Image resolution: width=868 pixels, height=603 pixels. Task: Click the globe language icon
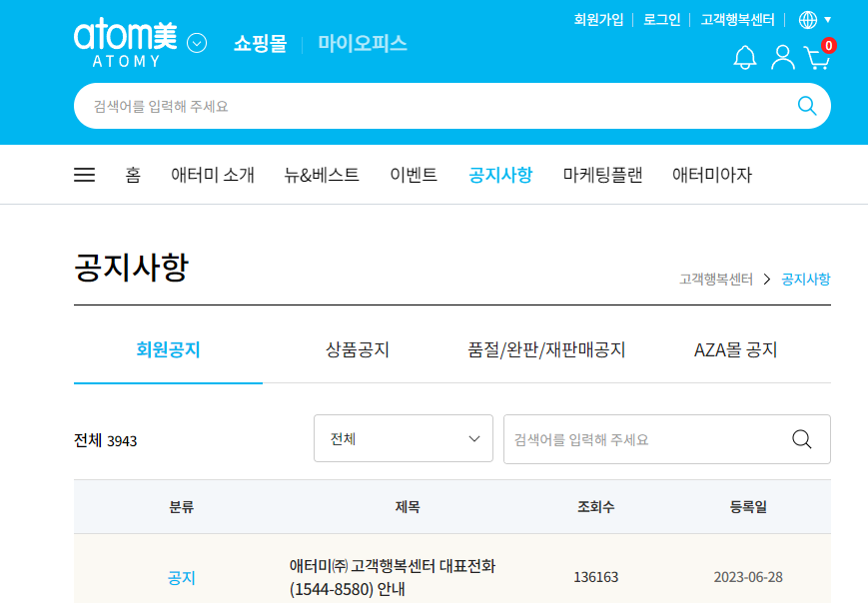click(x=808, y=20)
